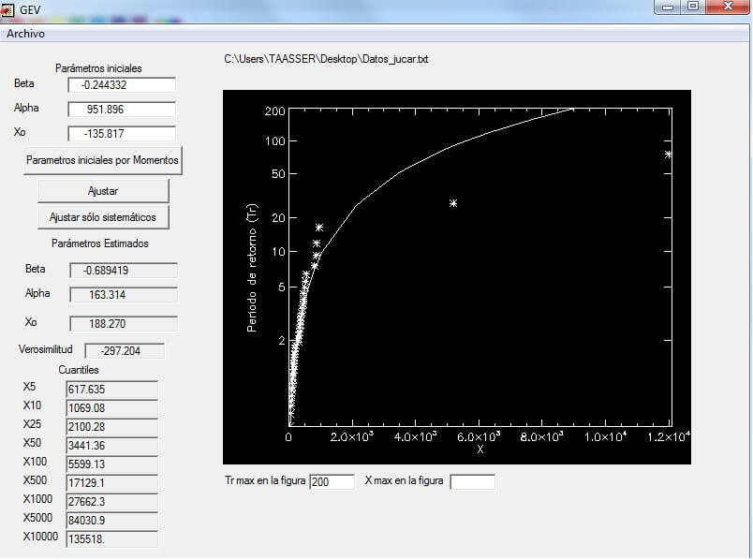Viewport: 753px width, 560px height.
Task: Minimize the GEV window
Action: (669, 7)
